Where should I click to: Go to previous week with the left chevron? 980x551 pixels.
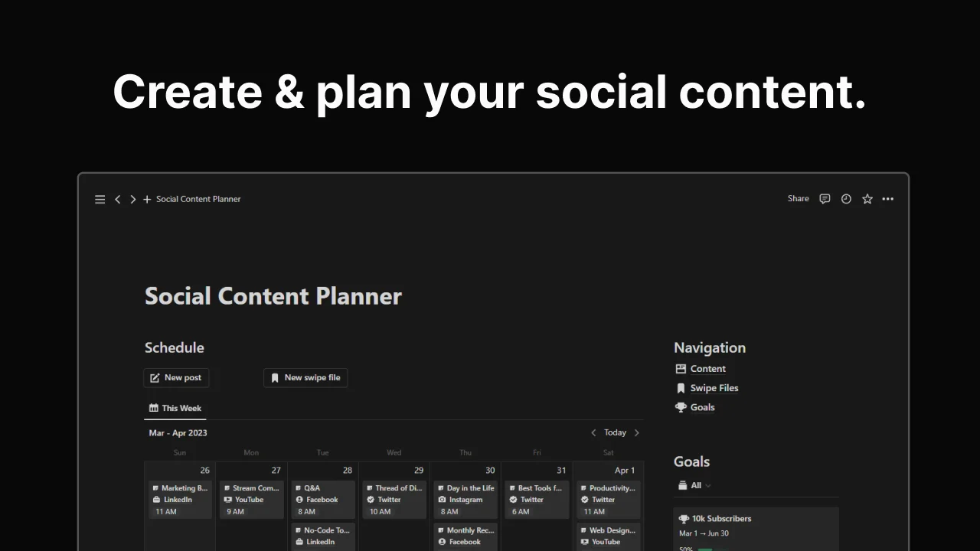[x=593, y=432]
